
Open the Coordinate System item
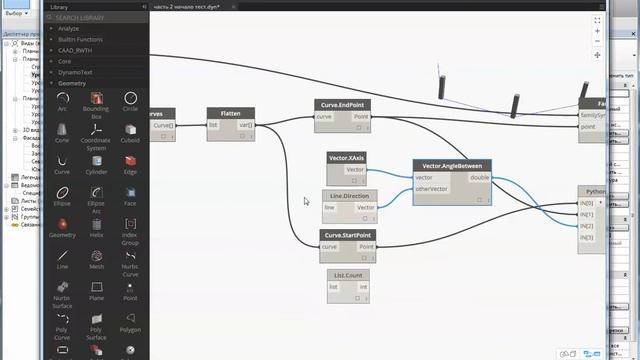pos(96,129)
